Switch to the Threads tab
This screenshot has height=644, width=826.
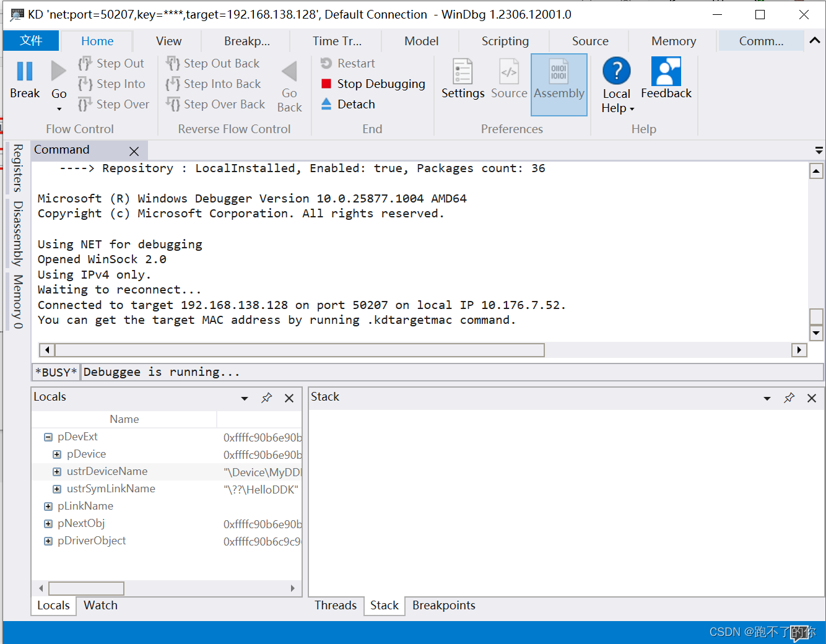coord(336,606)
